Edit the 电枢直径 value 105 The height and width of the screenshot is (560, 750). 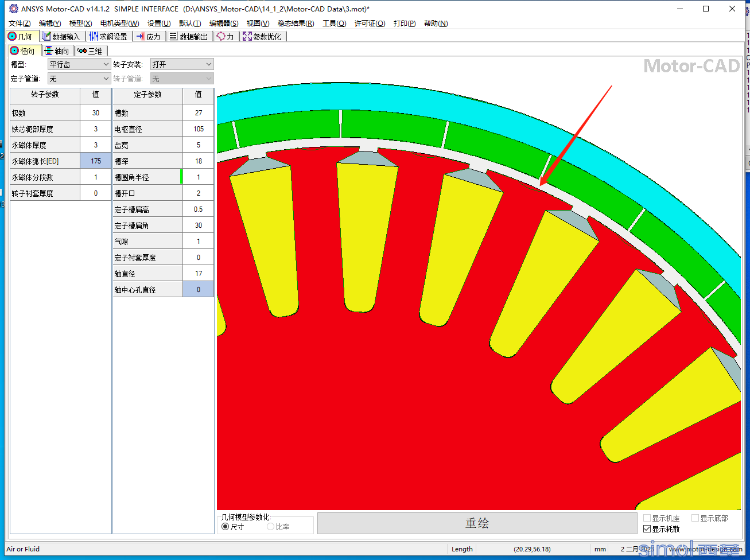click(199, 129)
